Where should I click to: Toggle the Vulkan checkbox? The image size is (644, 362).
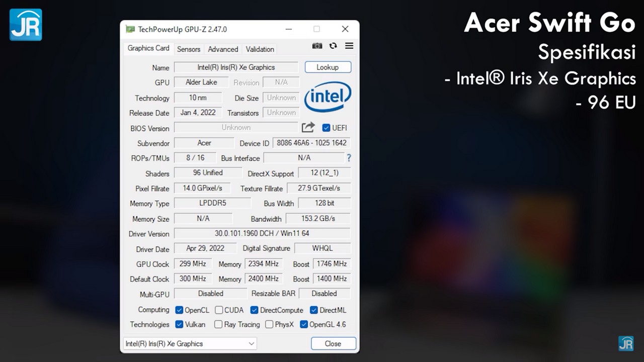179,325
